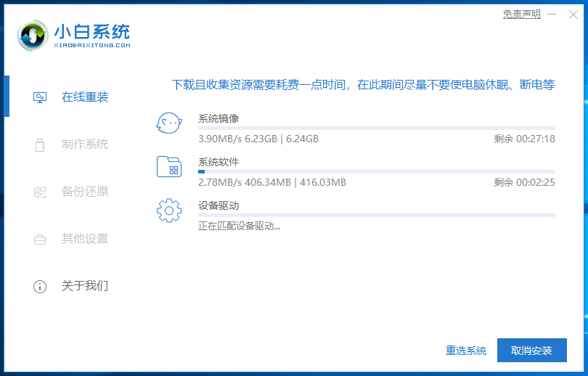Click the info icon for 关于我们
The image size is (588, 376).
tap(40, 287)
